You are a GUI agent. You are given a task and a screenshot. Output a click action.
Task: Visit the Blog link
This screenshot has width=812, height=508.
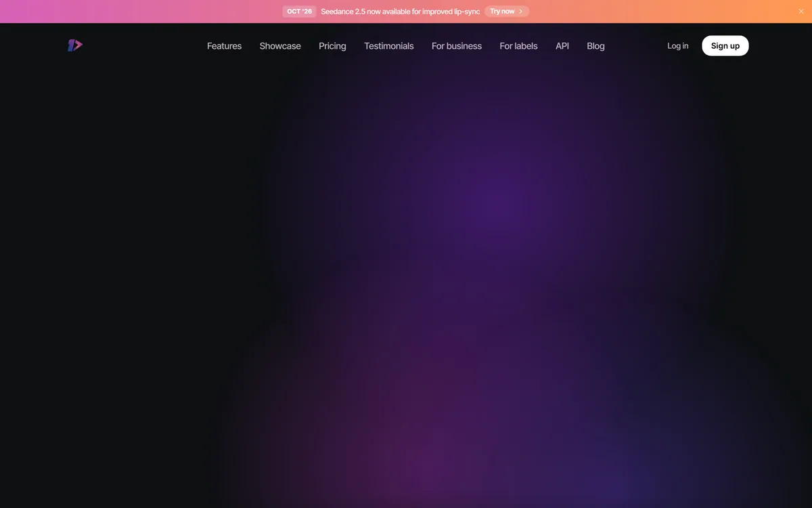[595, 46]
